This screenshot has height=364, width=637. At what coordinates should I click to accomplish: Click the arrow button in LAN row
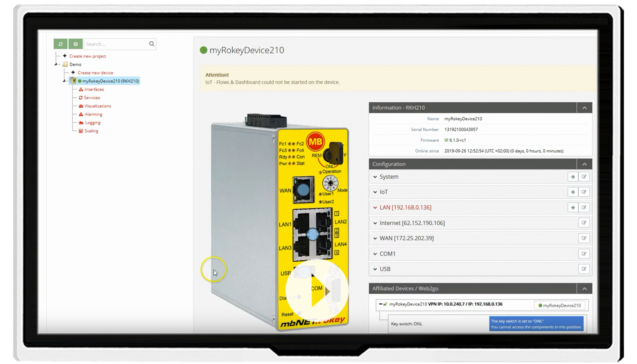point(573,207)
